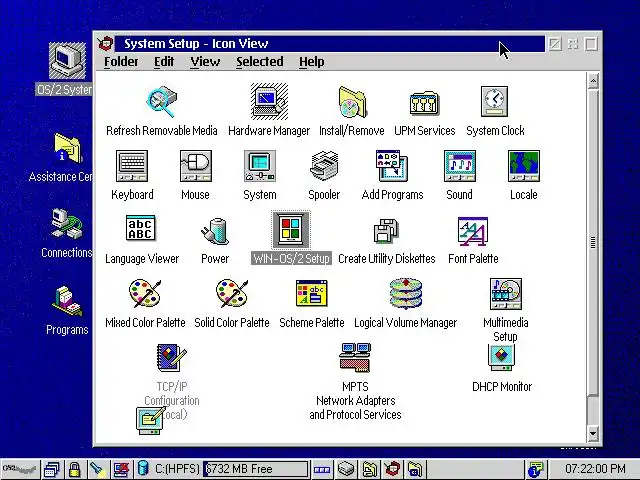Open the window list icon on WarpCenter
This screenshot has height=480, width=640.
[52, 469]
